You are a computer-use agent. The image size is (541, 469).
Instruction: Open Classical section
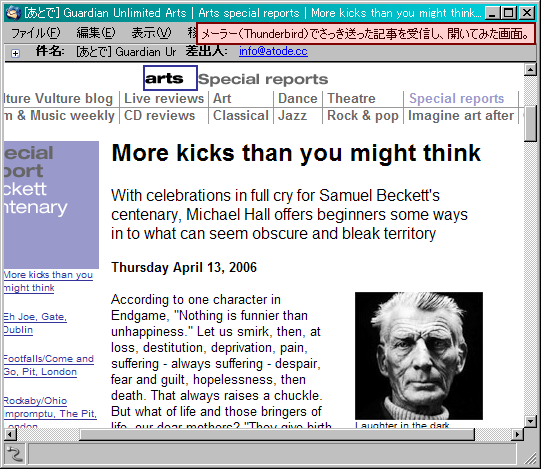click(x=240, y=116)
